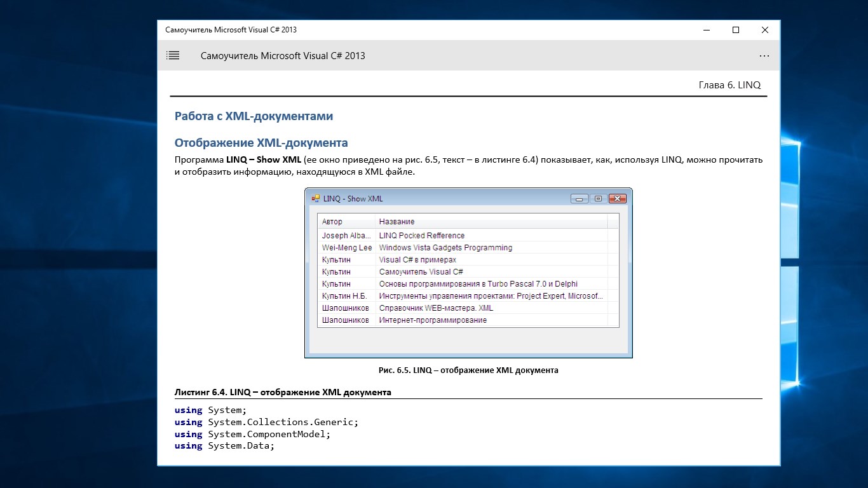The image size is (868, 488).
Task: Open the table of contents hamburger menu
Action: point(173,55)
